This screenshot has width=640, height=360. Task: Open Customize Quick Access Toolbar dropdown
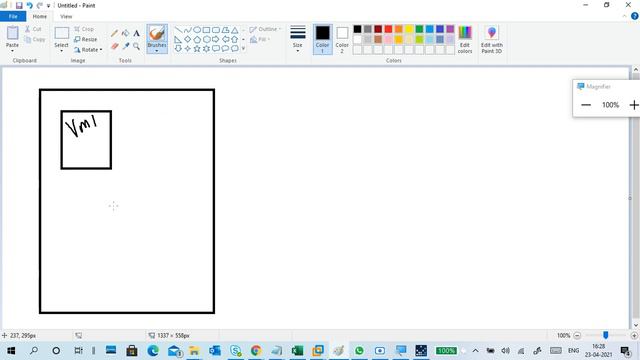pyautogui.click(x=49, y=6)
